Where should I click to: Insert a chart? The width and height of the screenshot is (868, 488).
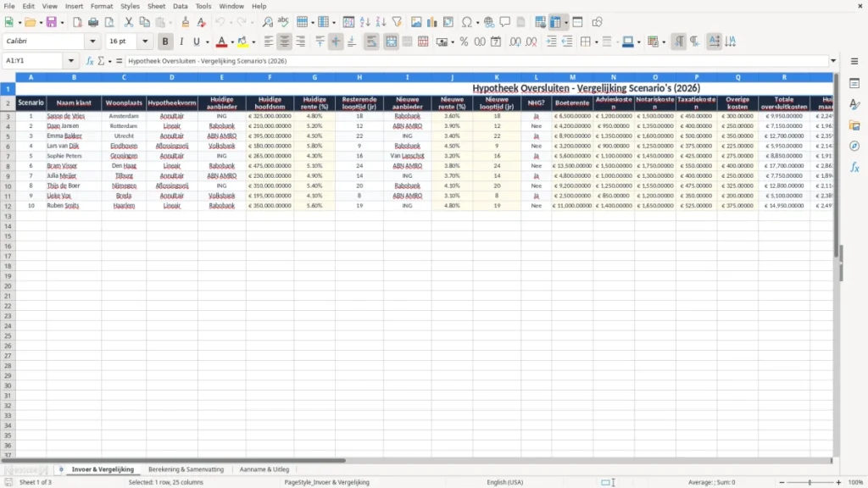click(432, 22)
